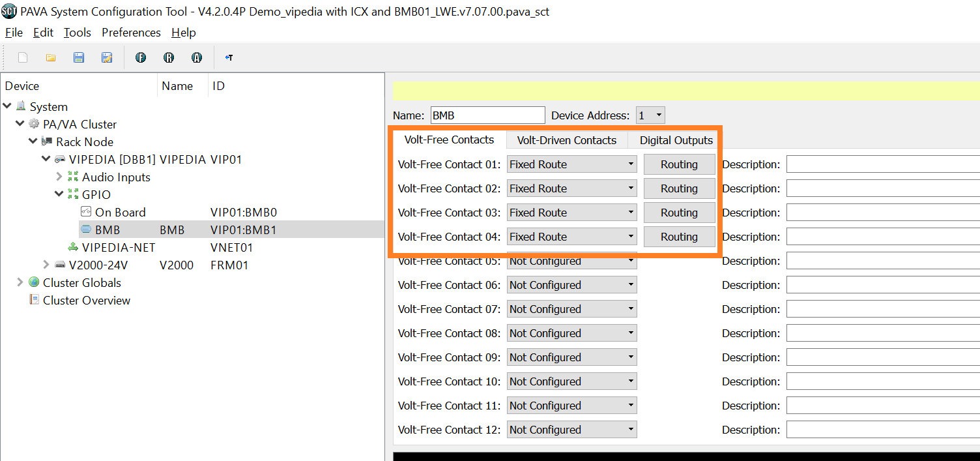This screenshot has width=980, height=461.
Task: Click the Audio Inputs icon
Action: tap(73, 177)
